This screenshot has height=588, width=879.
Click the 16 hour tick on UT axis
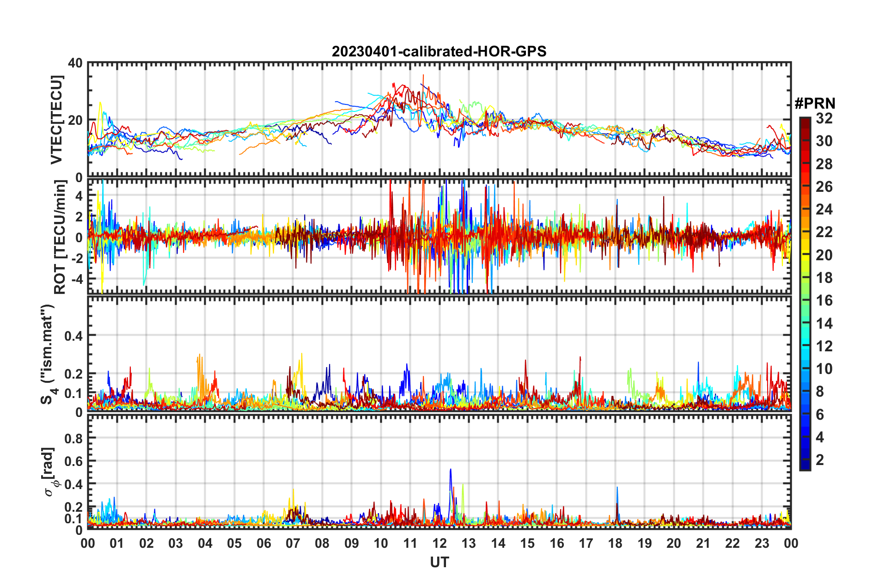[x=556, y=543]
